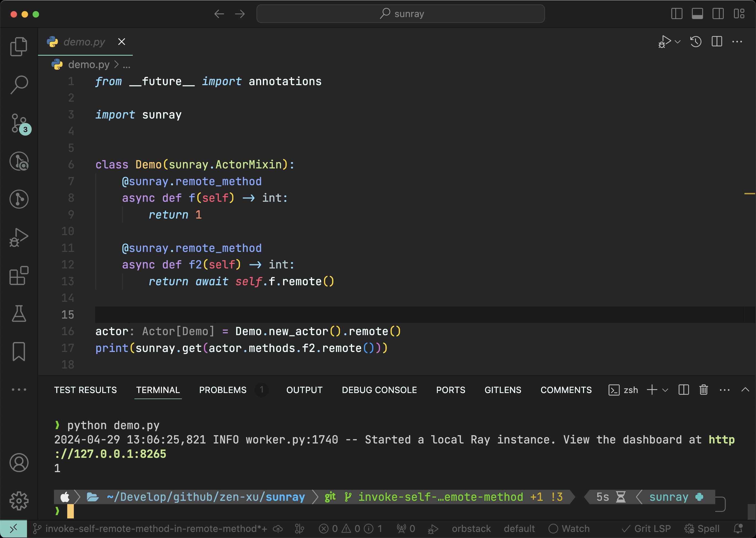This screenshot has width=756, height=538.
Task: Open the Testing flask icon
Action: (19, 313)
